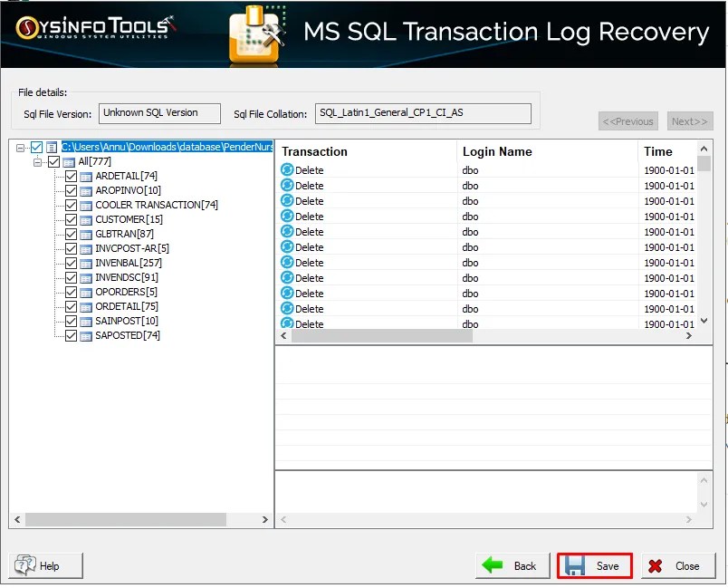Image resolution: width=728 pixels, height=588 pixels.
Task: Toggle the COOLER TRANSACTION[74] checkbox
Action: [x=70, y=205]
